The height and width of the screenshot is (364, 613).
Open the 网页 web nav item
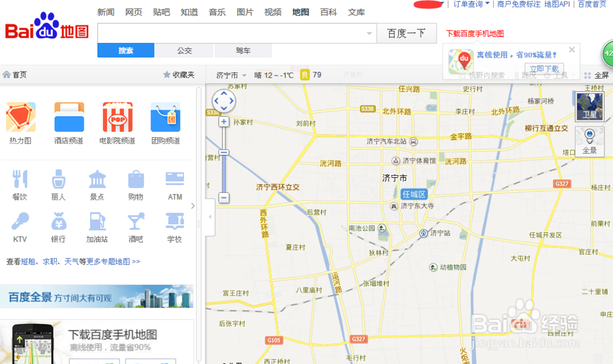tap(134, 12)
